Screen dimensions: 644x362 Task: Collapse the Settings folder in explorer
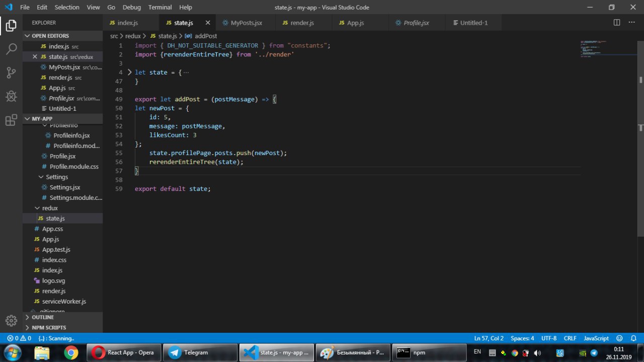41,177
